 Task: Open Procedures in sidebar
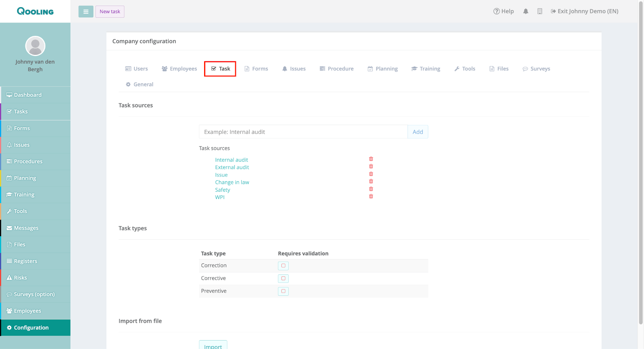(35, 161)
